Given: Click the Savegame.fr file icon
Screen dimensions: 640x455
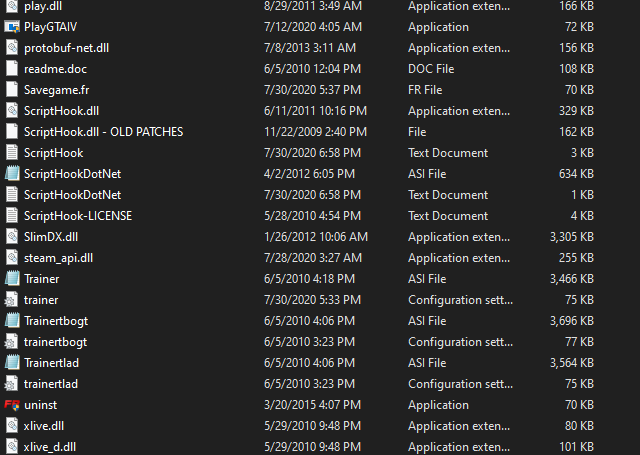Looking at the screenshot, I should pos(12,90).
